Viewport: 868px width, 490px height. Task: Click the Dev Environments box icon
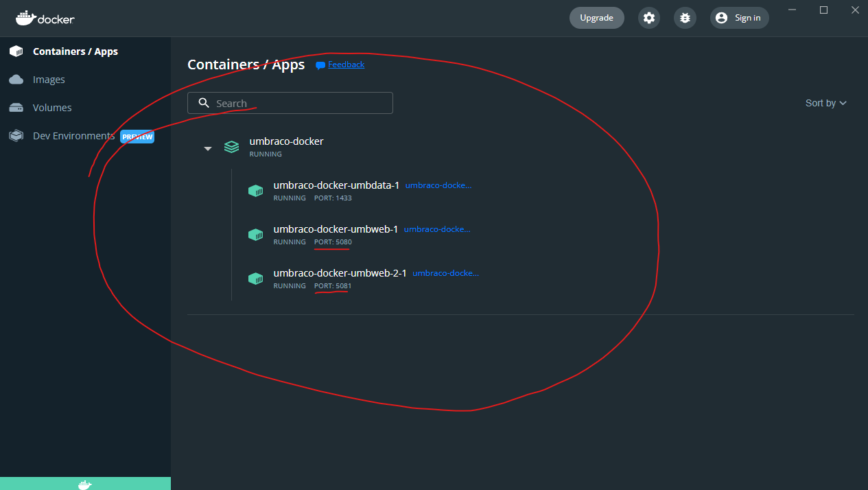pyautogui.click(x=16, y=136)
